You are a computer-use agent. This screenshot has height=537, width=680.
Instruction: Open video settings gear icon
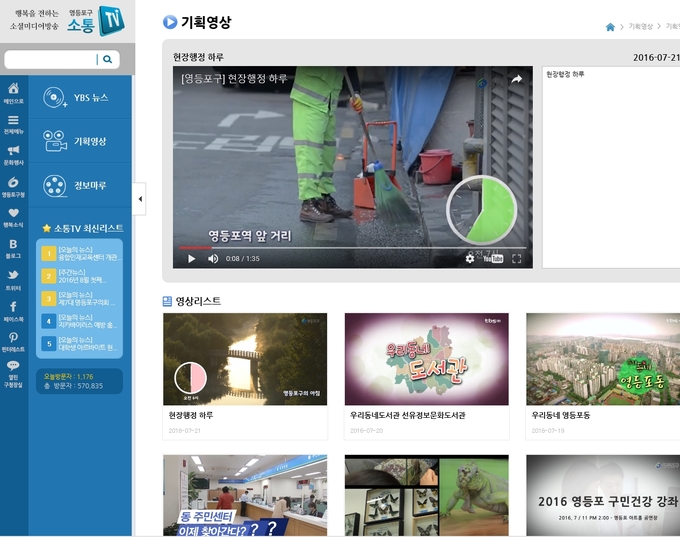470,258
